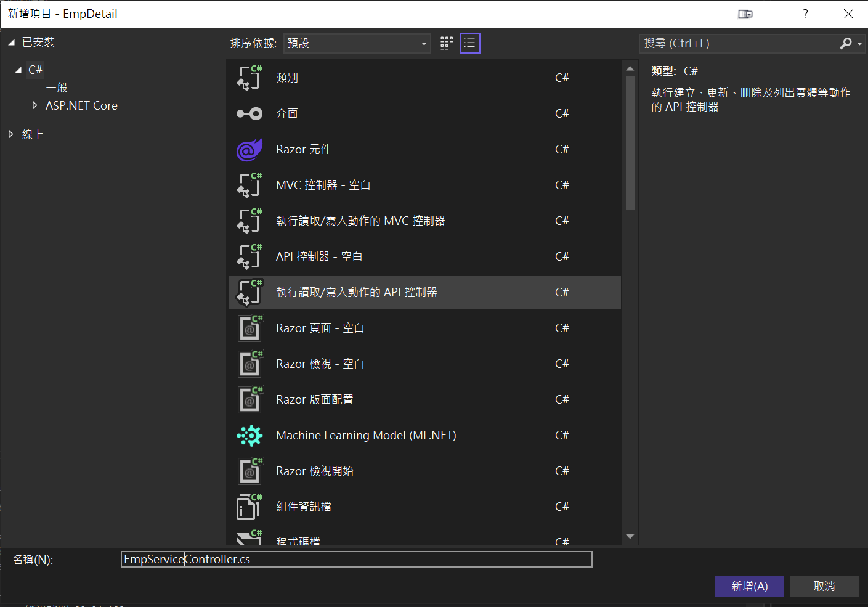
Task: Click the API 控制器 - 空白 icon
Action: click(249, 256)
